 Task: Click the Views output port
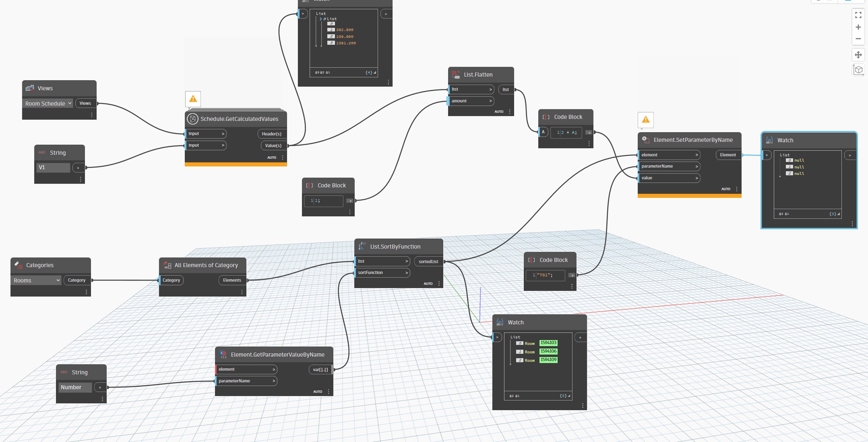(x=86, y=104)
